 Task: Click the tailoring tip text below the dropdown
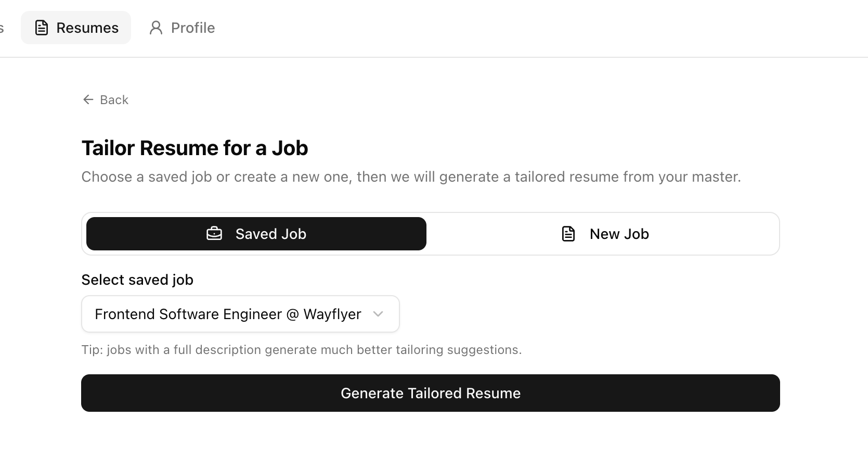click(302, 349)
